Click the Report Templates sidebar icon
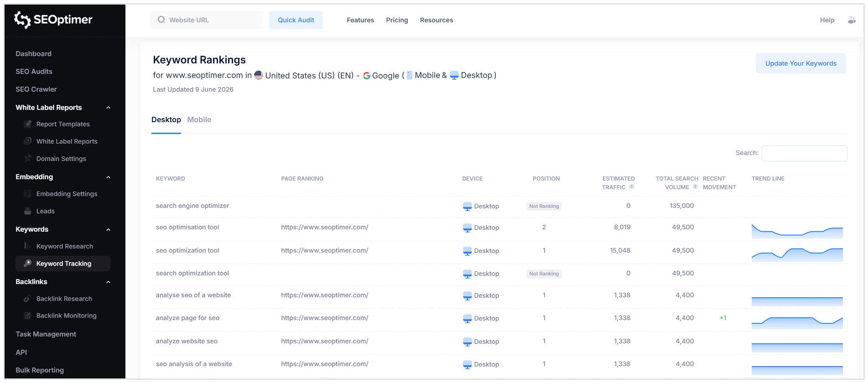The height and width of the screenshot is (383, 868). click(28, 124)
